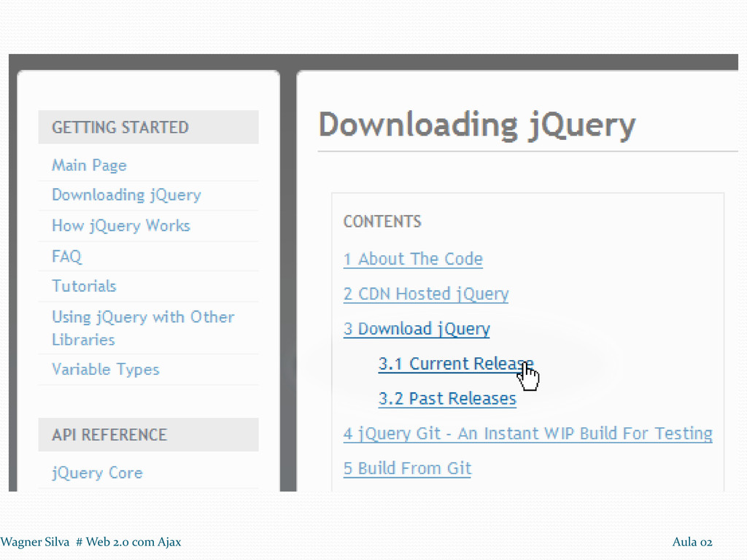Click the Wagner Silva footer text
This screenshot has height=560, width=747.
90,542
